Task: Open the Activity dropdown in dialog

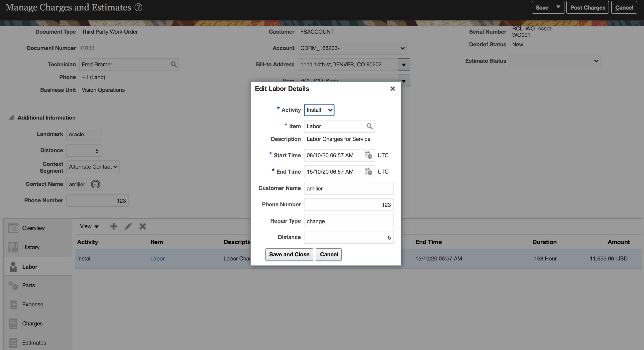Action: [319, 110]
